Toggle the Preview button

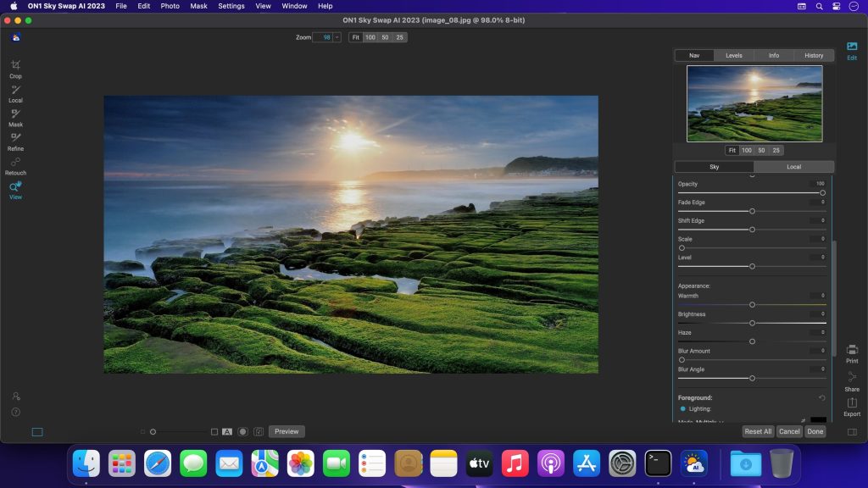(286, 431)
